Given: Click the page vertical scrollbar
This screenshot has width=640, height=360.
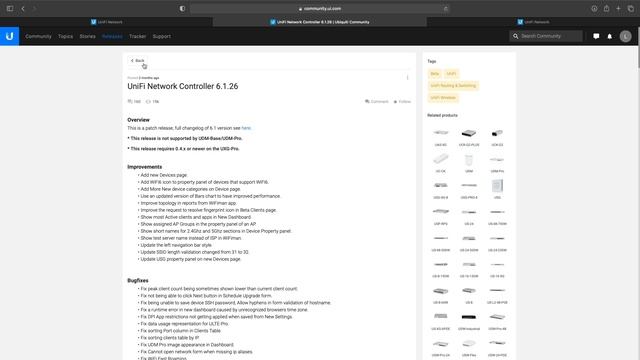Looking at the screenshot, I should (x=638, y=48).
